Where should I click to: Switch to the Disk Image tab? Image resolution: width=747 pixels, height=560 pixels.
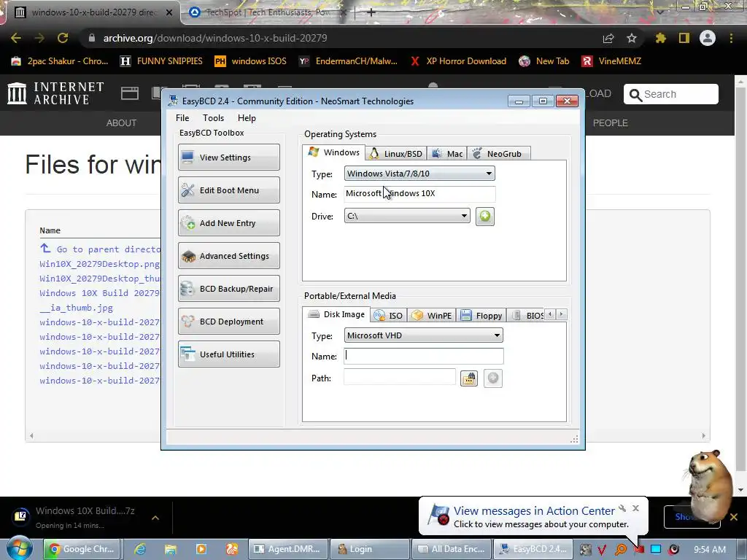point(336,314)
